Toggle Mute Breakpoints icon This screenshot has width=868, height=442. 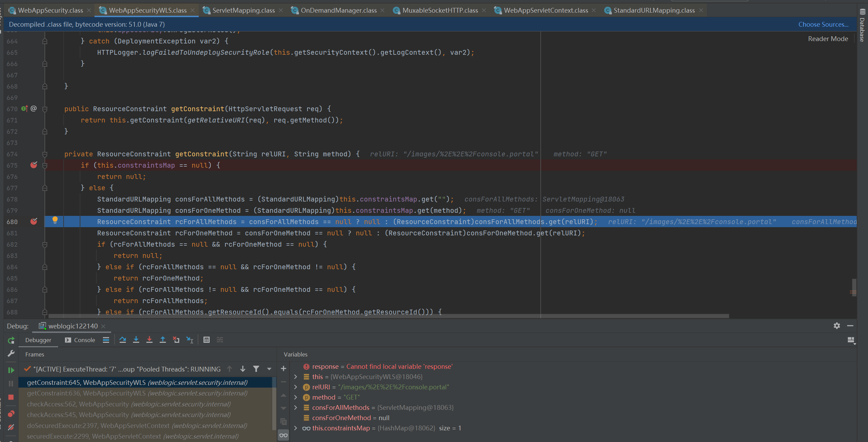pos(11,427)
